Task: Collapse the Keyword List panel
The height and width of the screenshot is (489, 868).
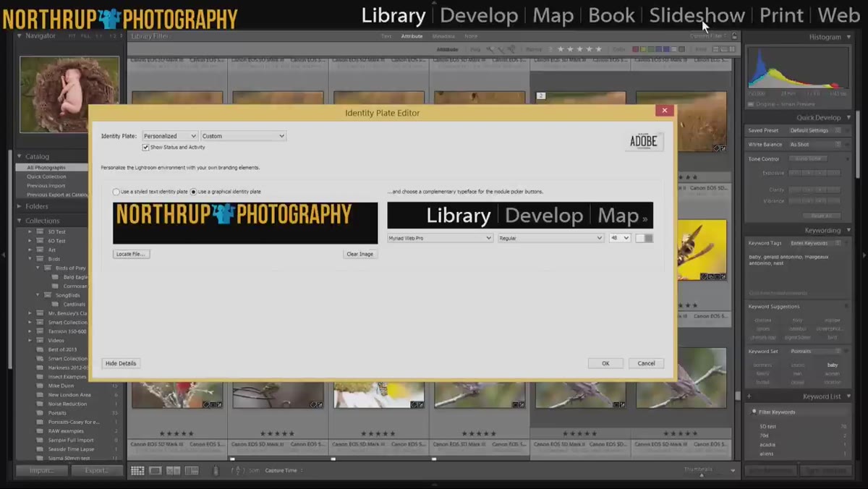Action: pyautogui.click(x=849, y=396)
